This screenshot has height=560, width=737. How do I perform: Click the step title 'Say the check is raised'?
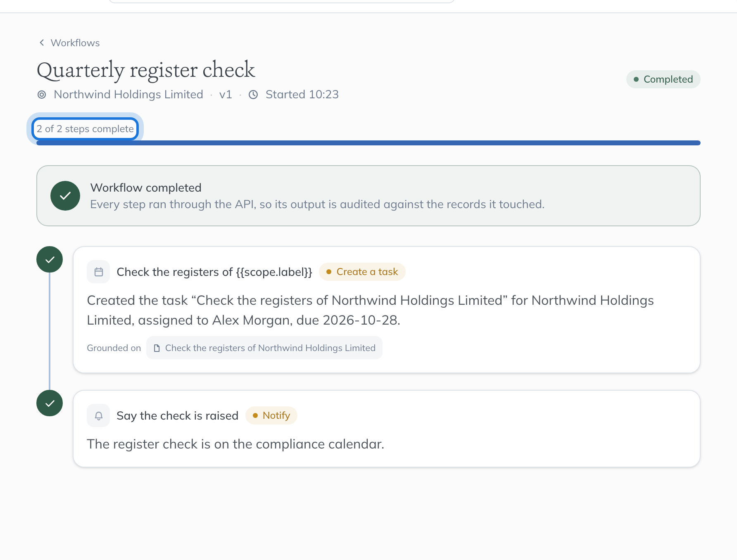(178, 415)
